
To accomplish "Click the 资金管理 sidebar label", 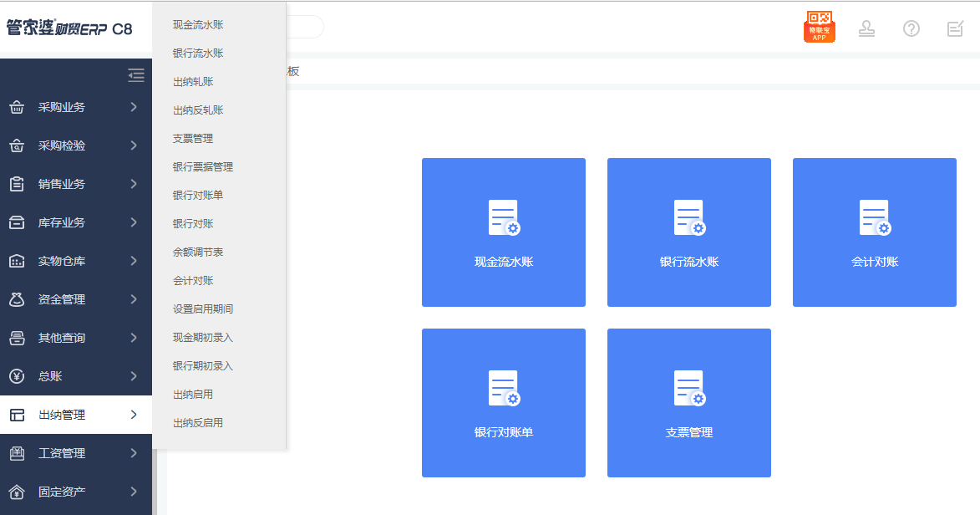I will pos(61,300).
